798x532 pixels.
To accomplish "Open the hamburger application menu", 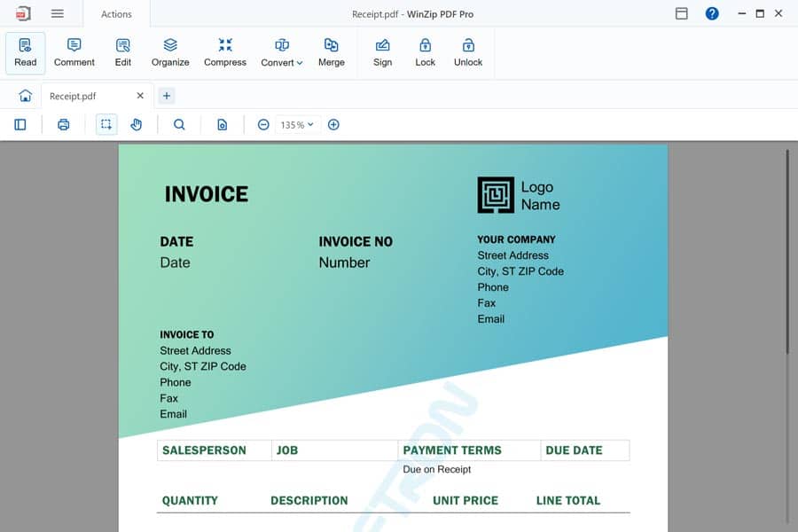I will pyautogui.click(x=58, y=13).
